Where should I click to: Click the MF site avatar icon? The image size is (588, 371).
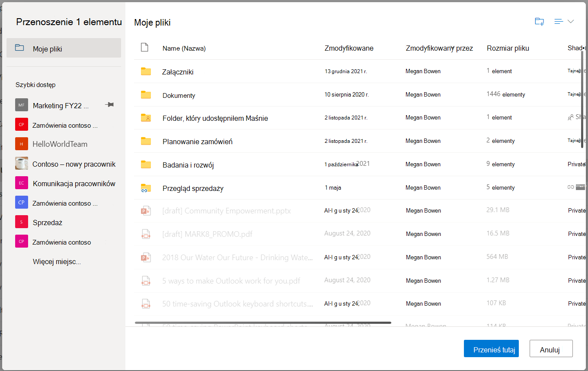[21, 105]
